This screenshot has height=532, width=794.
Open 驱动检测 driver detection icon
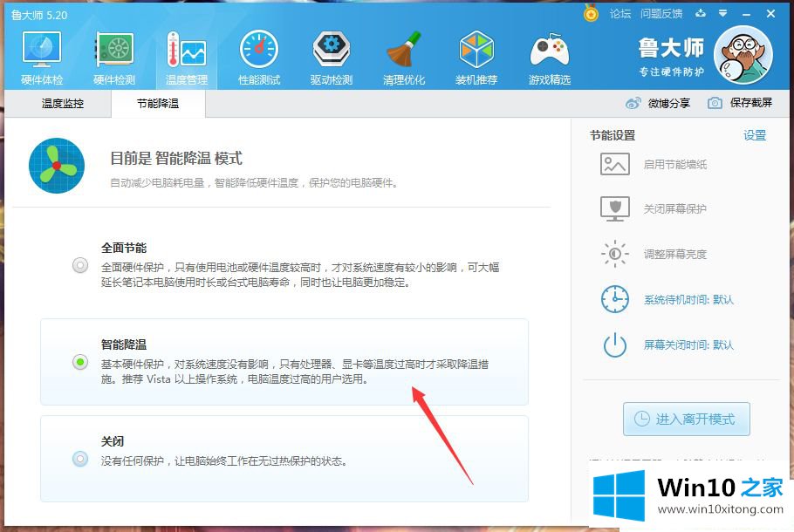point(332,50)
